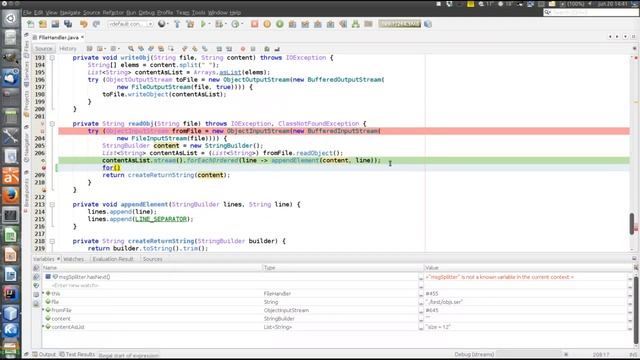This screenshot has width=640, height=360.
Task: Open the Debug Project dropdown arrow
Action: [226, 24]
